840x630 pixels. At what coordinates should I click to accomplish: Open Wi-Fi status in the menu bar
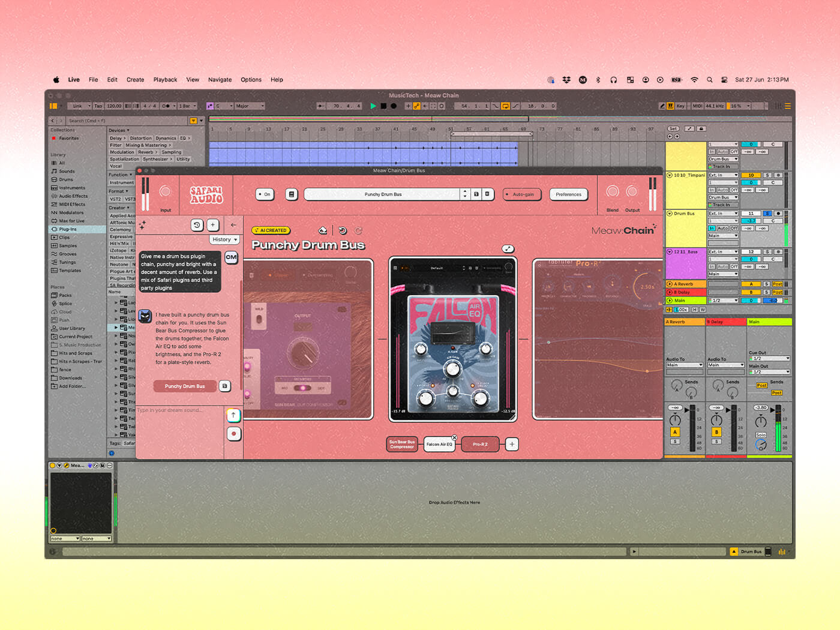(694, 80)
